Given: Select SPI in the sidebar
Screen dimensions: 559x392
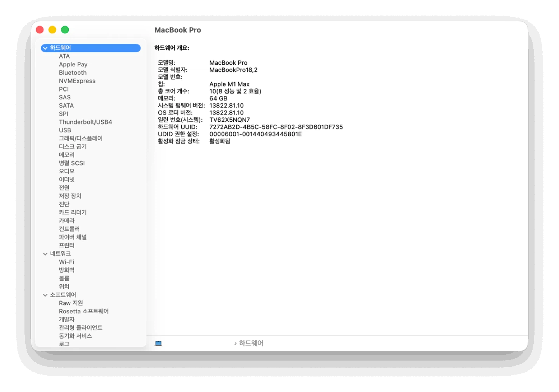Looking at the screenshot, I should click(x=64, y=114).
